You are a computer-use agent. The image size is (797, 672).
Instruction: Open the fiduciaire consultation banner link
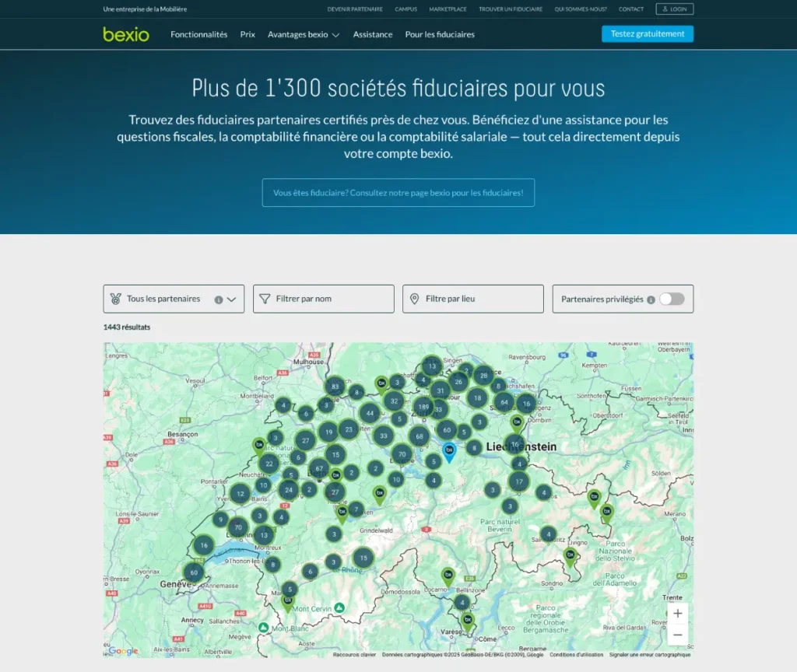click(x=398, y=192)
